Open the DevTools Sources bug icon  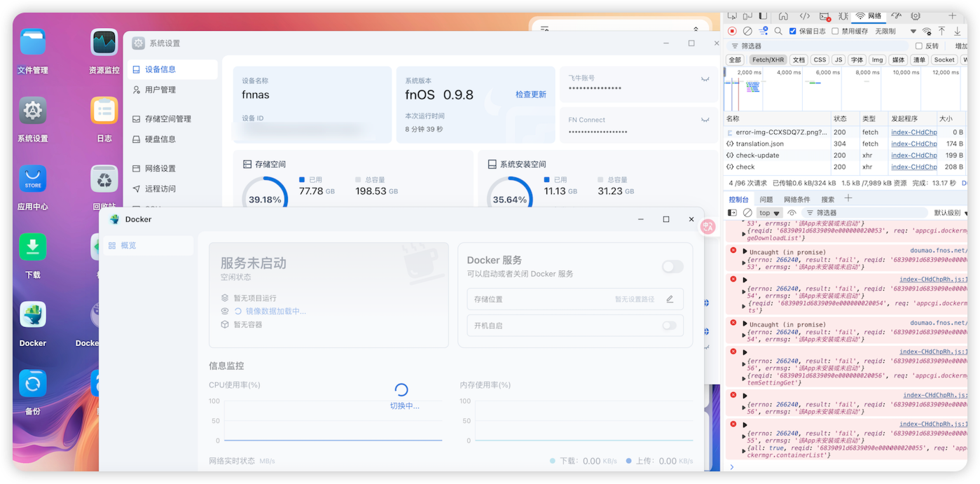[x=843, y=16]
